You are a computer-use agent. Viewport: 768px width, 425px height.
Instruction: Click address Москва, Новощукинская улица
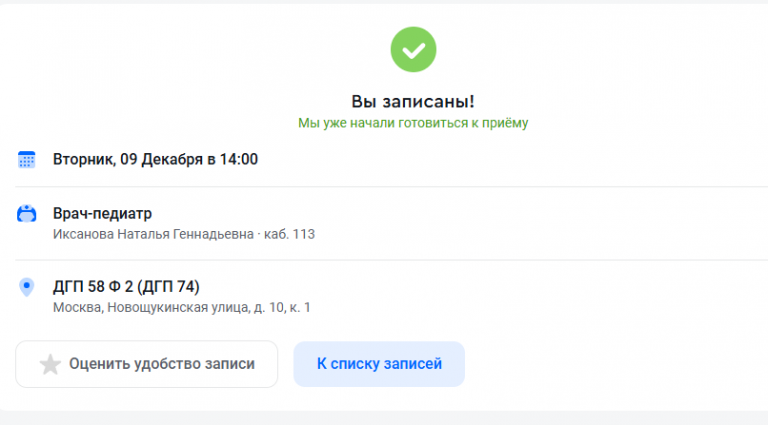[151, 307]
